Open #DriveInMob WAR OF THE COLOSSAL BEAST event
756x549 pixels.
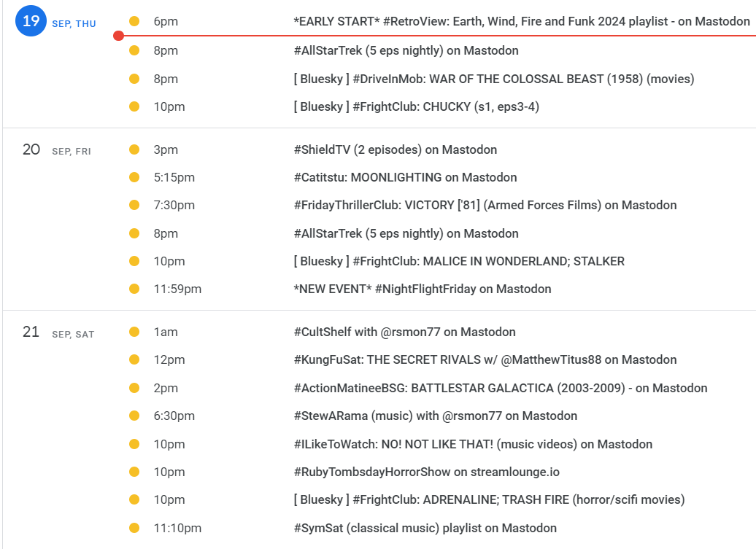click(494, 79)
